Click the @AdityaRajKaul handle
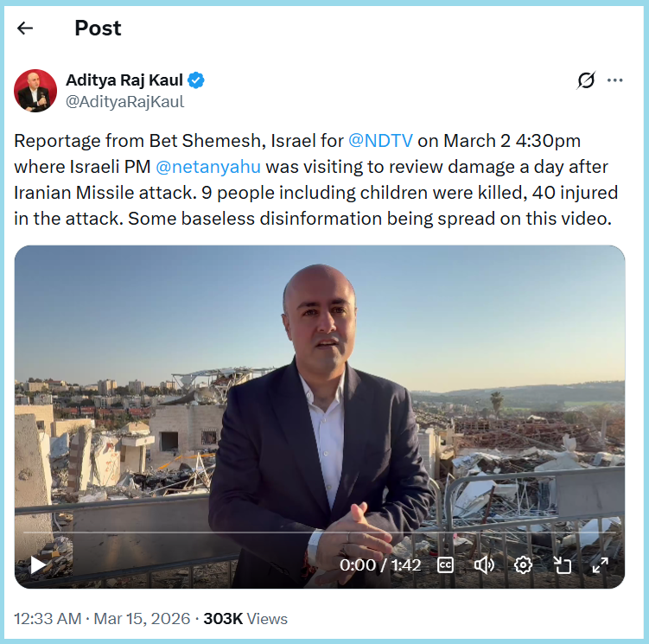The image size is (649, 644). [125, 101]
